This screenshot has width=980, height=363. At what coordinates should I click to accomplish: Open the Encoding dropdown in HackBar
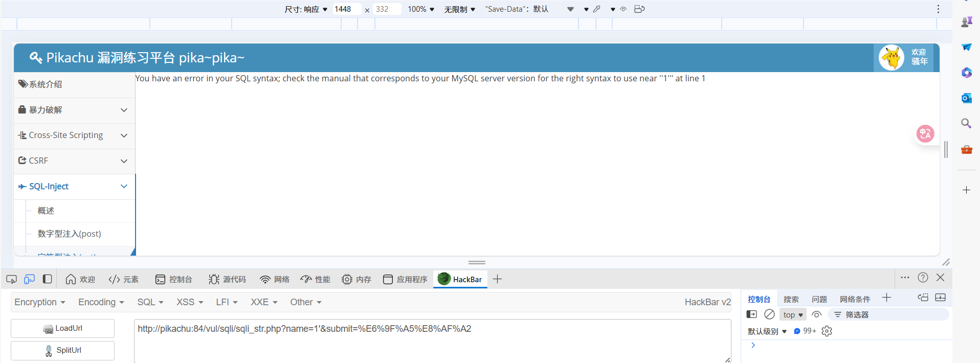point(101,302)
